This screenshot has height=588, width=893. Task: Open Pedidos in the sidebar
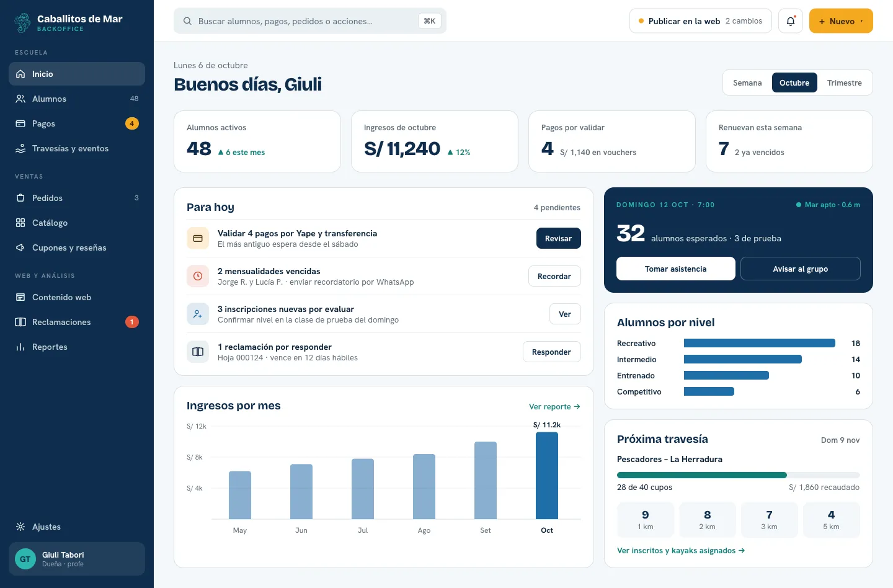pos(77,198)
